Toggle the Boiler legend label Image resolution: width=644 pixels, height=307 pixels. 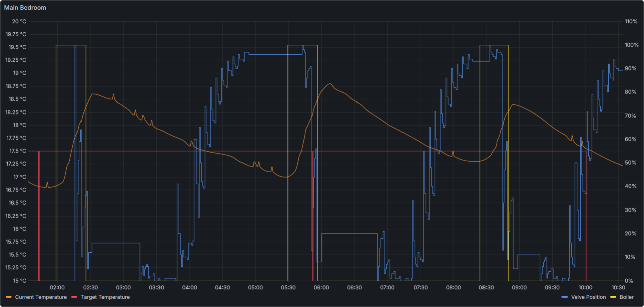tap(626, 297)
